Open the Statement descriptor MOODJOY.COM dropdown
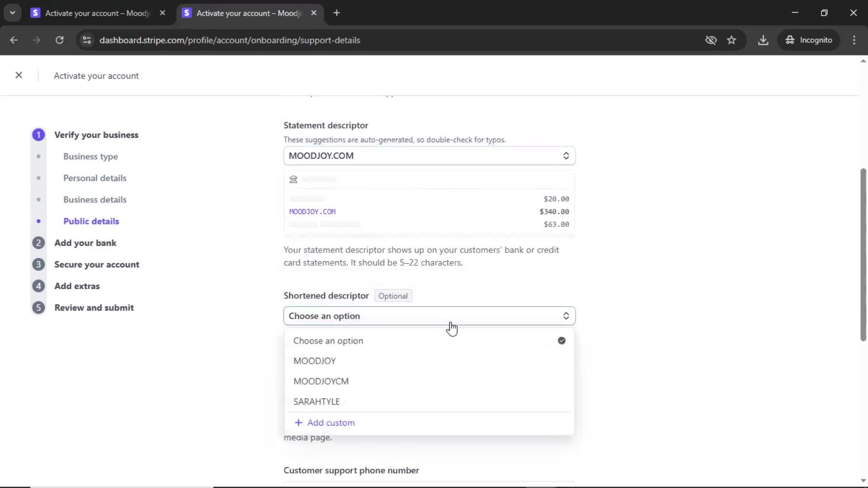This screenshot has height=488, width=868. point(429,156)
